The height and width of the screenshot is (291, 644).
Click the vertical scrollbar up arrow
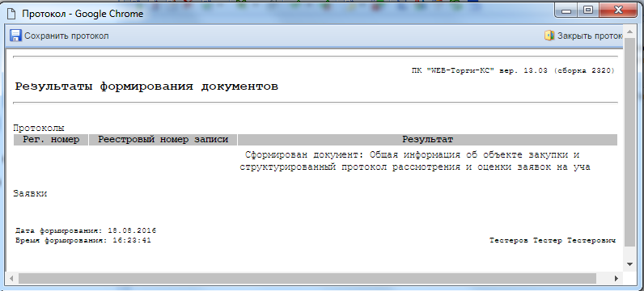pos(629,32)
